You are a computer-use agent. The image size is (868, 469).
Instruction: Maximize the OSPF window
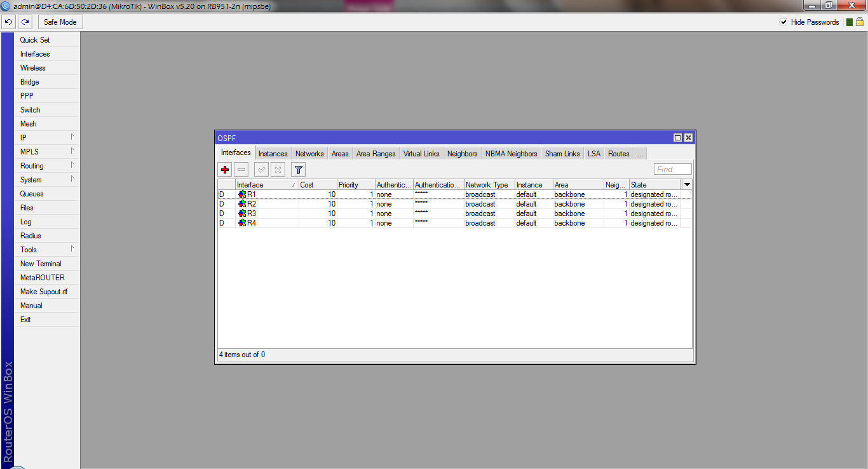[677, 138]
